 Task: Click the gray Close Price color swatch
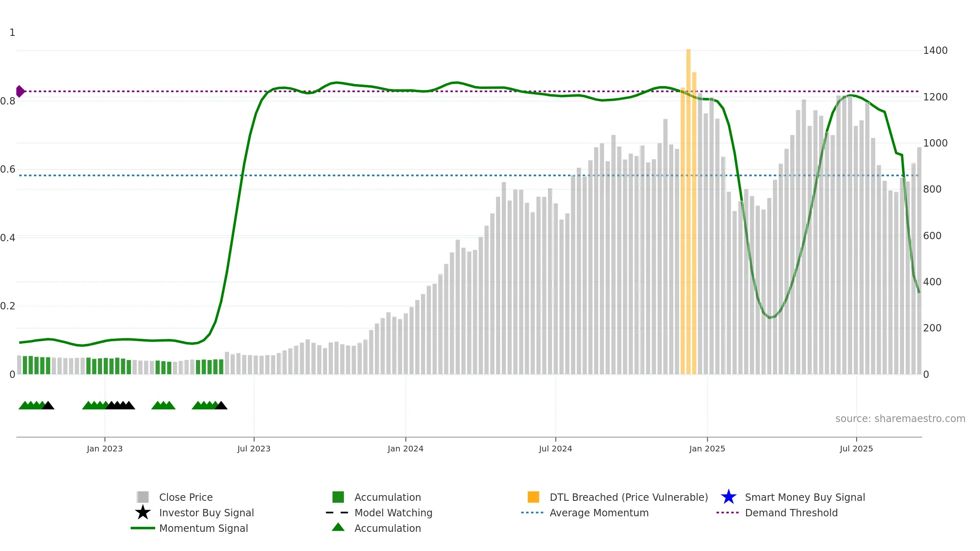pos(143,497)
